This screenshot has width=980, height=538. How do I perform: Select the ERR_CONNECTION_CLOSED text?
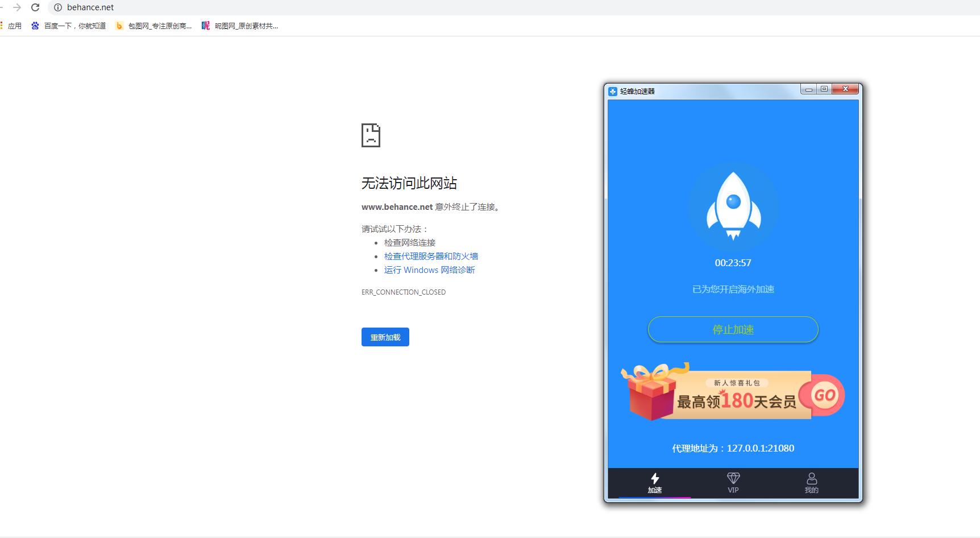(x=404, y=292)
